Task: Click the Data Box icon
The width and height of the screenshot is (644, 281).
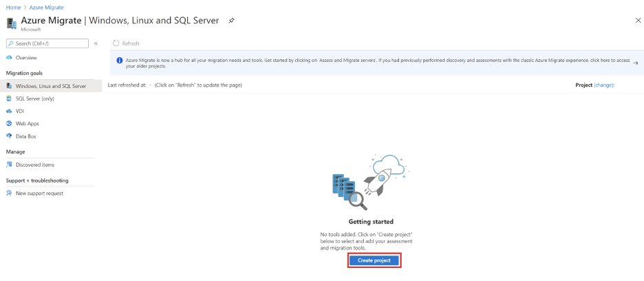Action: coord(9,136)
